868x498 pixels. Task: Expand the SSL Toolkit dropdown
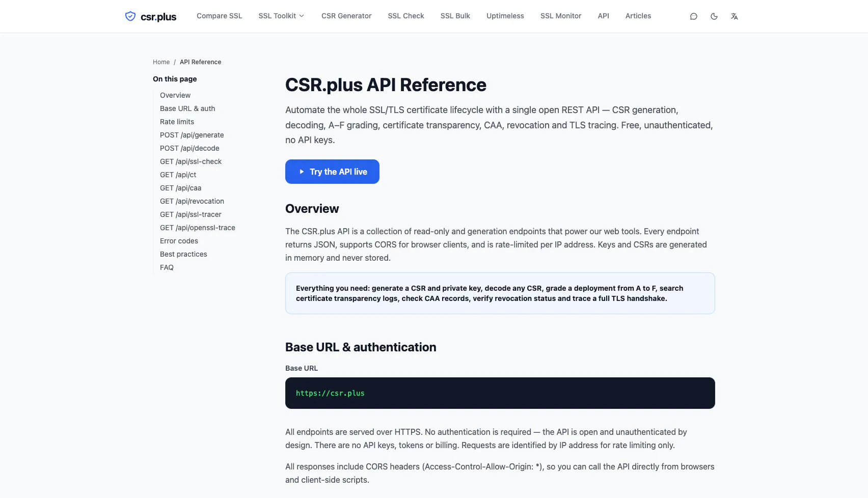[x=281, y=16]
